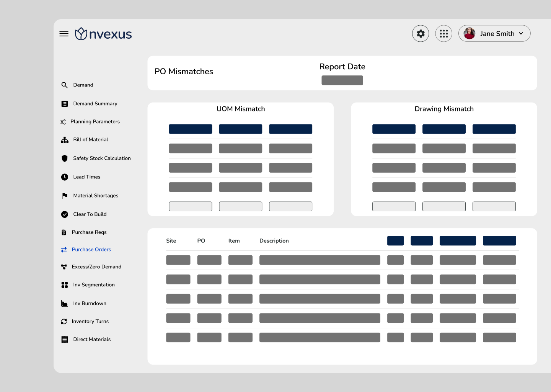Click the Planning Parameters sliders icon

tap(63, 122)
